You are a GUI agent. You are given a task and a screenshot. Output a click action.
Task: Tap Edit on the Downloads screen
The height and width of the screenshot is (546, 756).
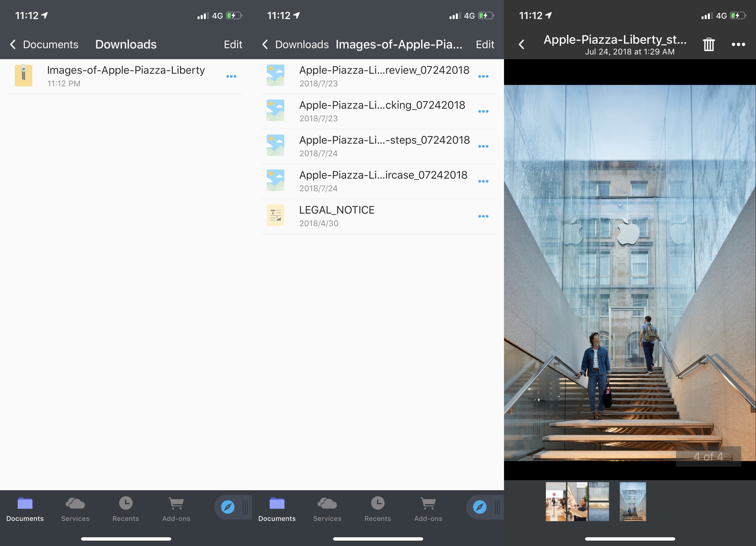tap(233, 44)
